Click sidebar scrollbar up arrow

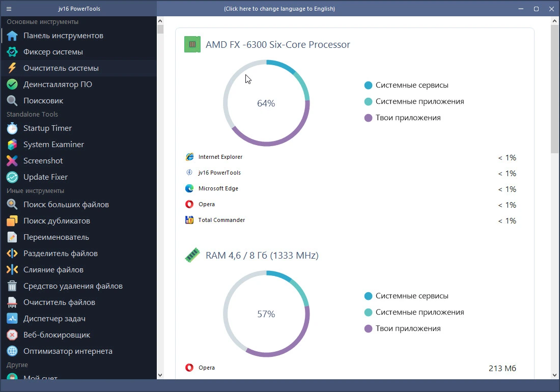tap(160, 21)
